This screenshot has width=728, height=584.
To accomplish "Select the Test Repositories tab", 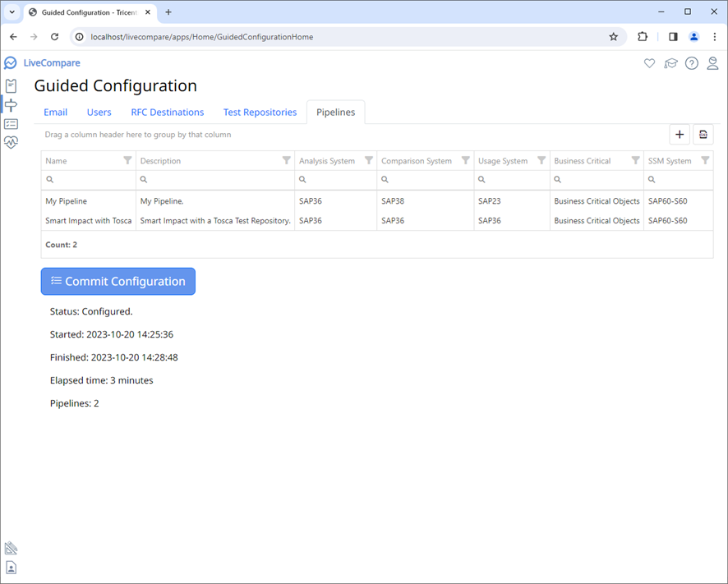I will (x=260, y=112).
